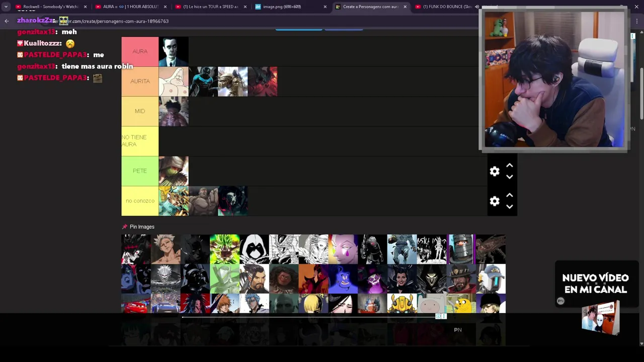Pick the white hooded assassin image
Screen dimensions: 644x362
254,249
